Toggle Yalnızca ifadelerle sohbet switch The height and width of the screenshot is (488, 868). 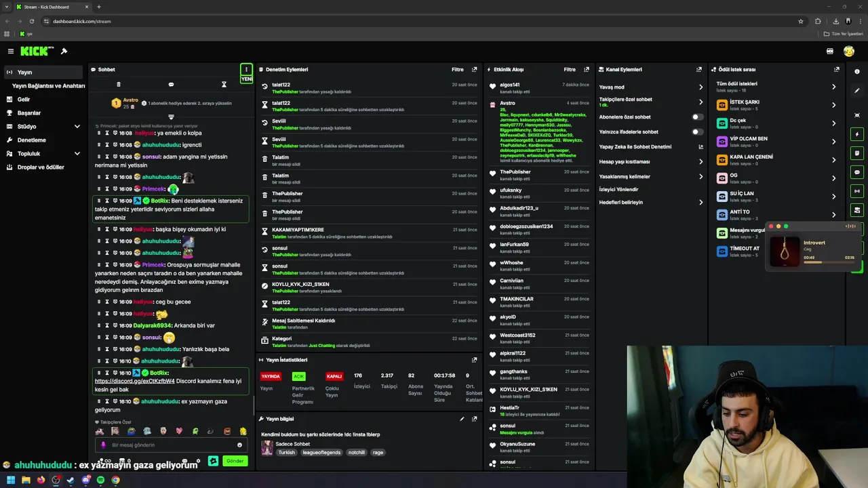click(x=697, y=132)
